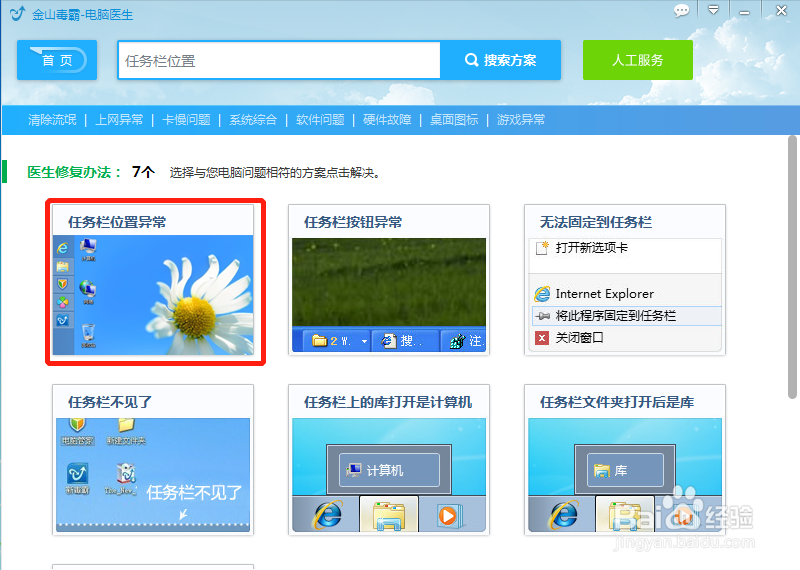Open the 任务栏按钮异常 solution card

click(x=389, y=280)
